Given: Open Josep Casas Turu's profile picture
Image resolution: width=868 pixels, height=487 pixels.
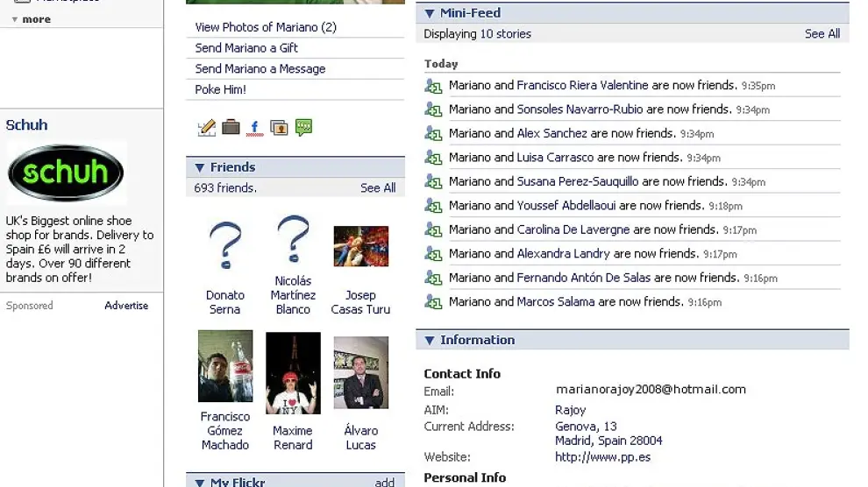Looking at the screenshot, I should 360,247.
